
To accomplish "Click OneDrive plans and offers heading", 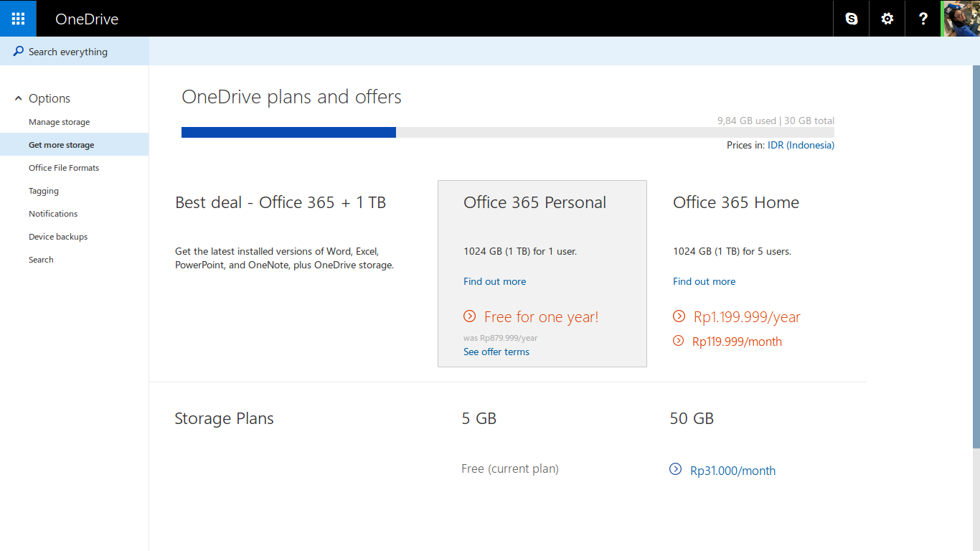I will pyautogui.click(x=291, y=97).
